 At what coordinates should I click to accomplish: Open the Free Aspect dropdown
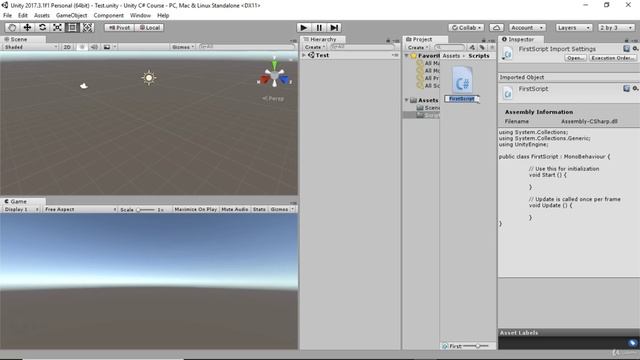click(x=80, y=209)
